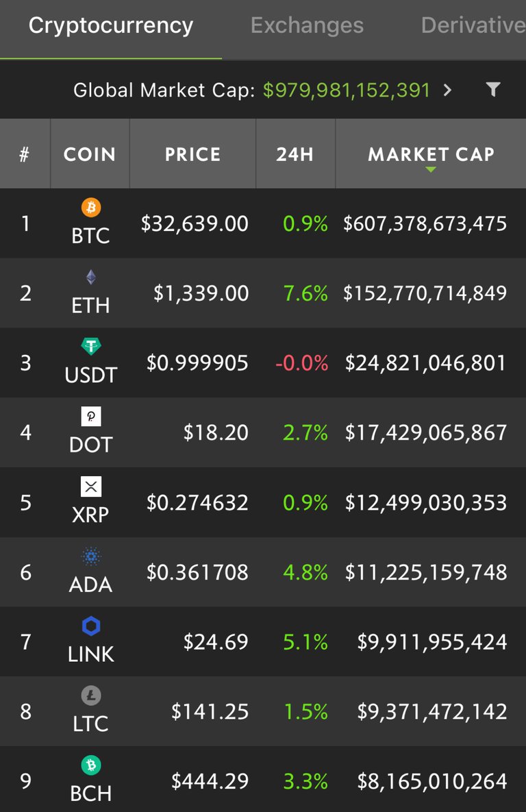Sort by PRICE column header

(x=192, y=153)
